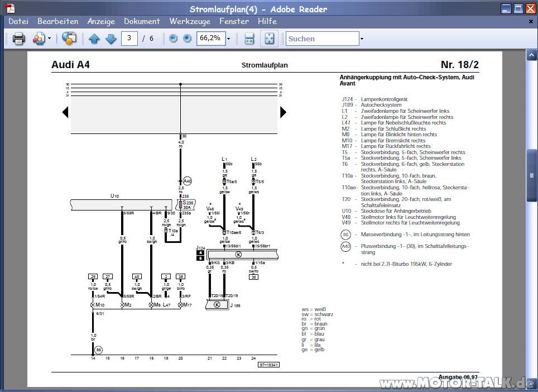Image resolution: width=538 pixels, height=392 pixels.
Task: Open the Dokument menu
Action: tap(142, 21)
